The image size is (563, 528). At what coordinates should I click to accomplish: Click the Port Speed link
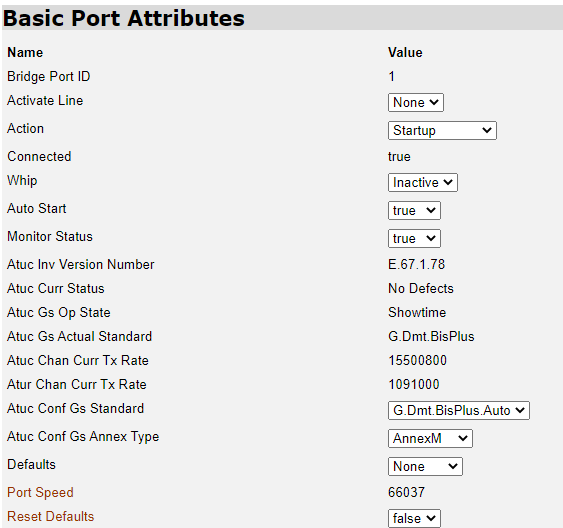coord(40,492)
